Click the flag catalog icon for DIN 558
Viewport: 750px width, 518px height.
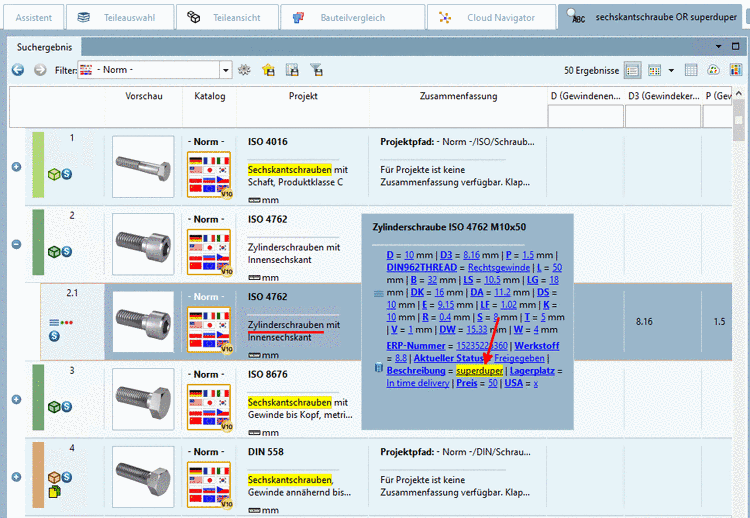[210, 484]
